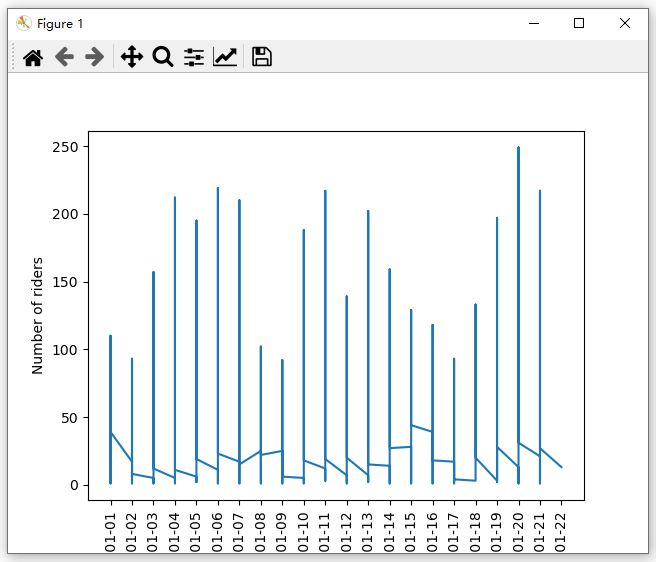Open the edit axis and curve parameters dialog
Image resolution: width=656 pixels, height=562 pixels.
[225, 57]
